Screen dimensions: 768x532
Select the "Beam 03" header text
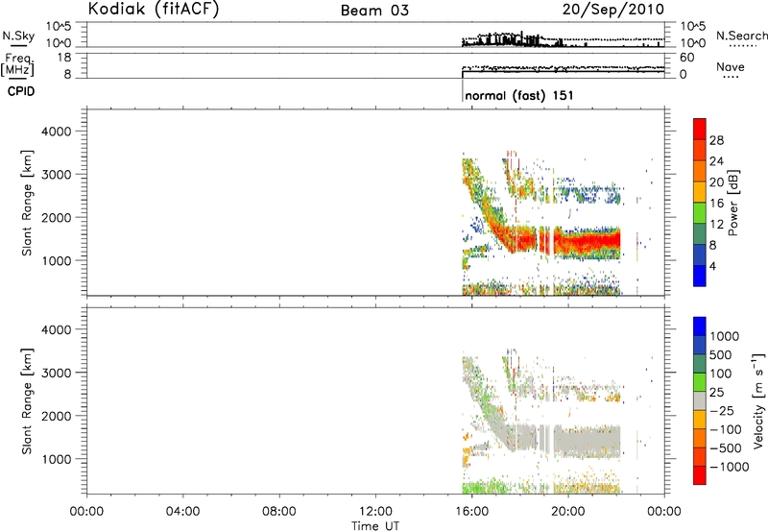pos(374,11)
